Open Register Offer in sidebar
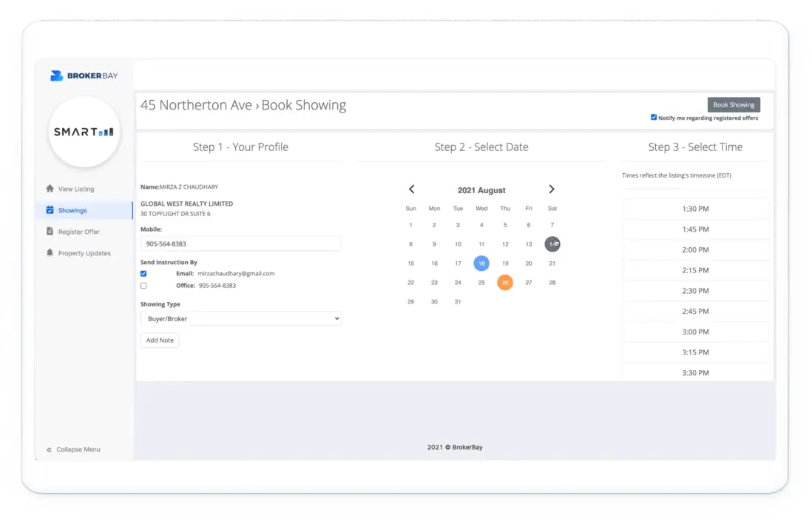812x524 pixels. 78,232
